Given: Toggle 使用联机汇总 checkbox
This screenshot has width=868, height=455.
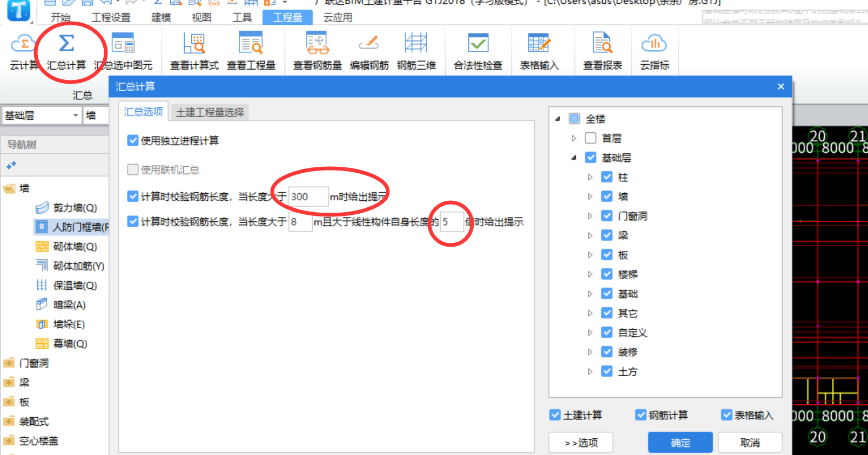Looking at the screenshot, I should click(x=133, y=170).
